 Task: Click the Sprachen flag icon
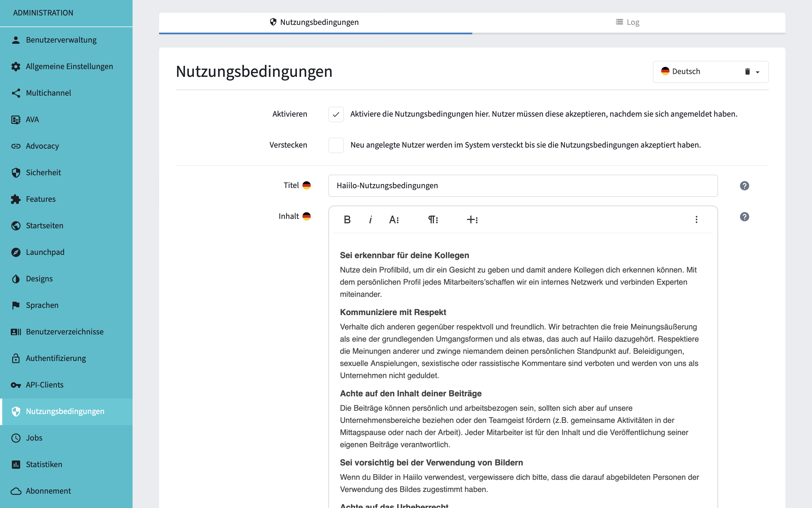pos(16,305)
